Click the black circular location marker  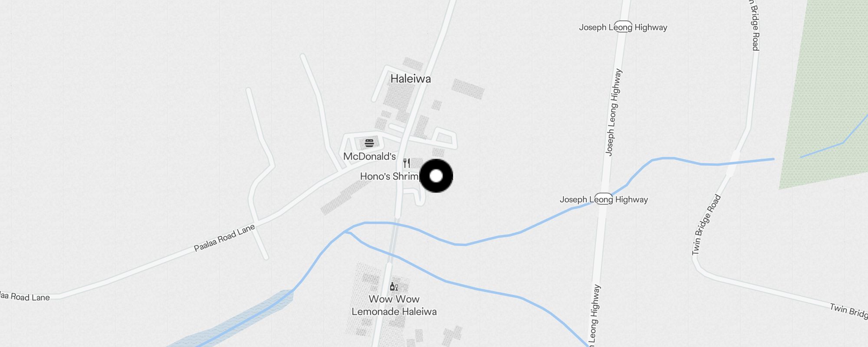click(x=436, y=176)
